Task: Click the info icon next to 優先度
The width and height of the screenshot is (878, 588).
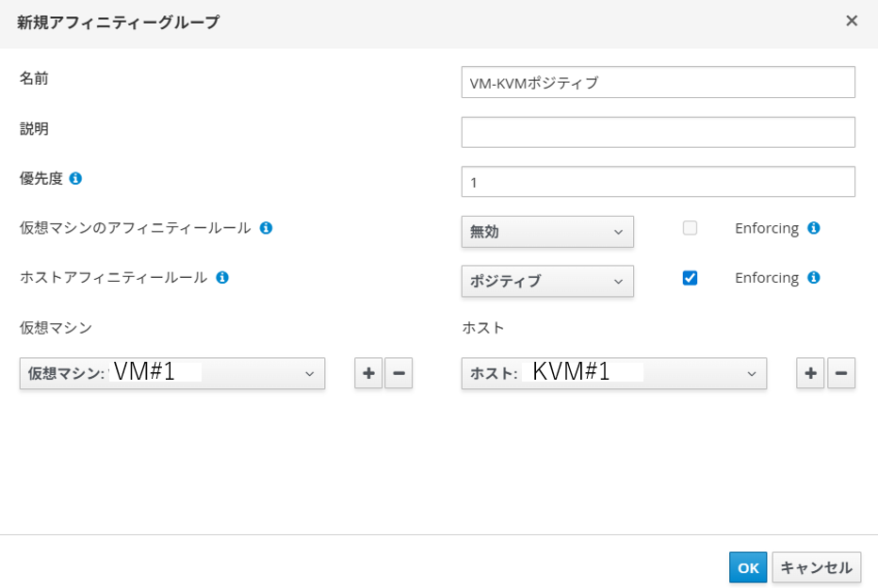Action: pyautogui.click(x=75, y=178)
